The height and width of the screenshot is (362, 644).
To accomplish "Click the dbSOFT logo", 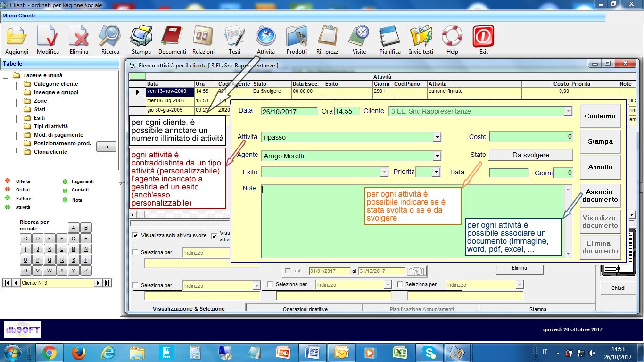I will [23, 329].
